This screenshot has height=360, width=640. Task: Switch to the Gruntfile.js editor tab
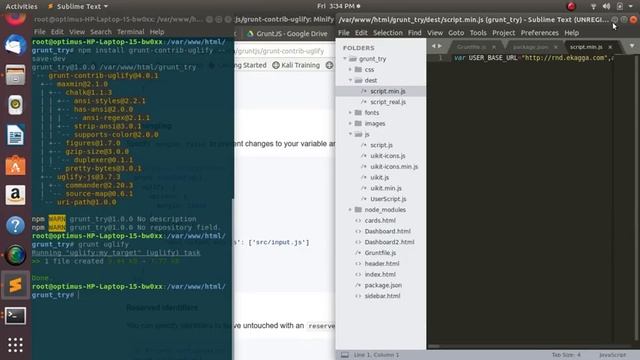pos(471,47)
